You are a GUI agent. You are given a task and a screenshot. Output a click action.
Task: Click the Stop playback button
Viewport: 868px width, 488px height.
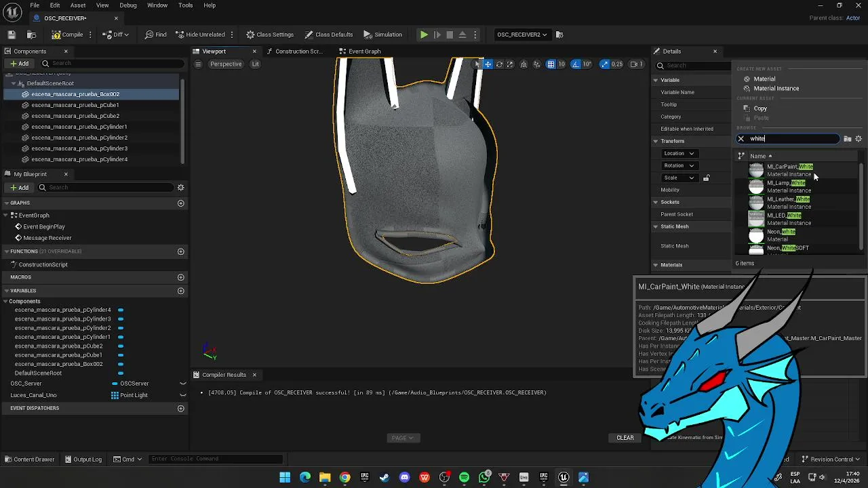click(x=450, y=35)
